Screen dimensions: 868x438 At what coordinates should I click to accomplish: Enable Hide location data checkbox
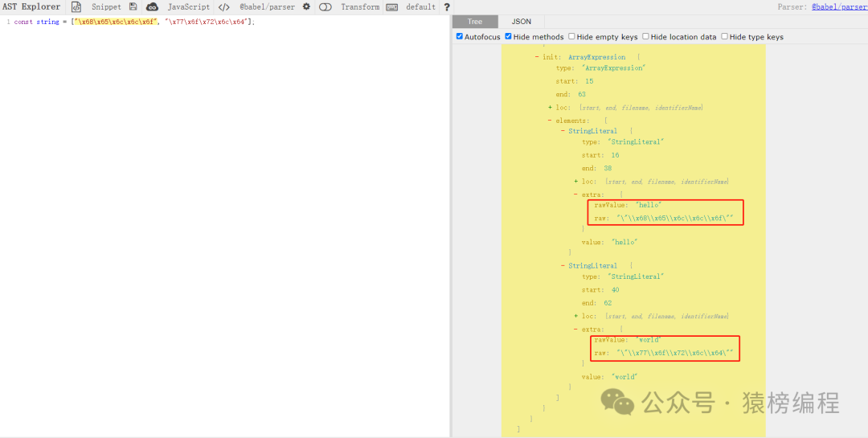click(x=645, y=36)
